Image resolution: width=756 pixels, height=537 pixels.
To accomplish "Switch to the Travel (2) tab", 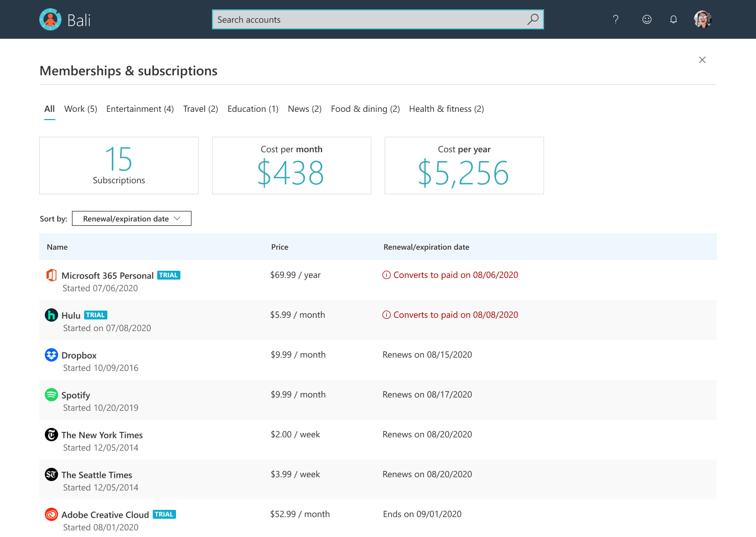I will tap(201, 109).
